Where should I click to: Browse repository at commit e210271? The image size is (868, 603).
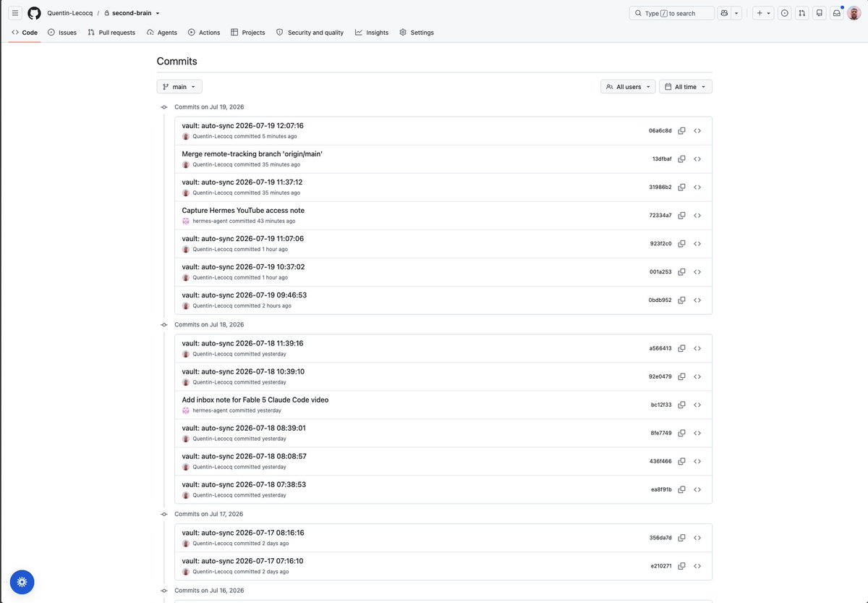pyautogui.click(x=697, y=566)
